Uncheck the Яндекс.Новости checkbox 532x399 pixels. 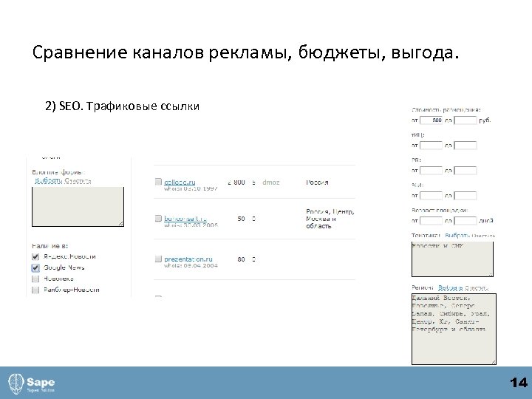[x=35, y=257]
